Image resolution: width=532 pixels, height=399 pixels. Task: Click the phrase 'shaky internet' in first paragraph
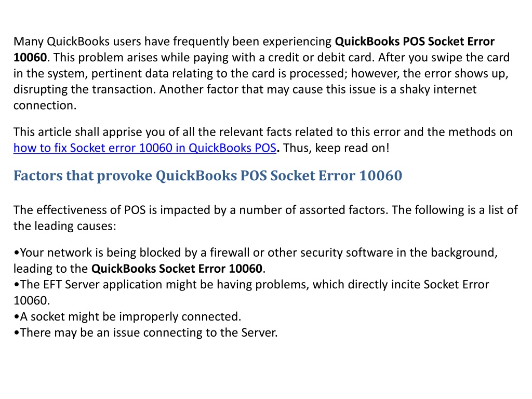[437, 89]
